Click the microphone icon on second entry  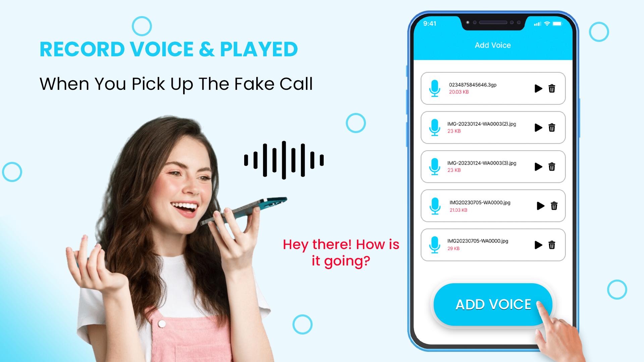(435, 127)
